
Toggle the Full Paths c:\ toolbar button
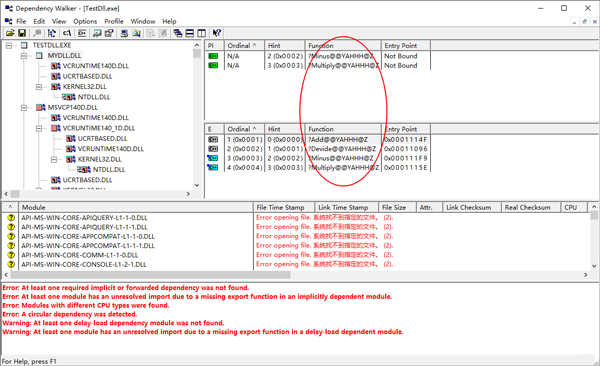tap(67, 33)
